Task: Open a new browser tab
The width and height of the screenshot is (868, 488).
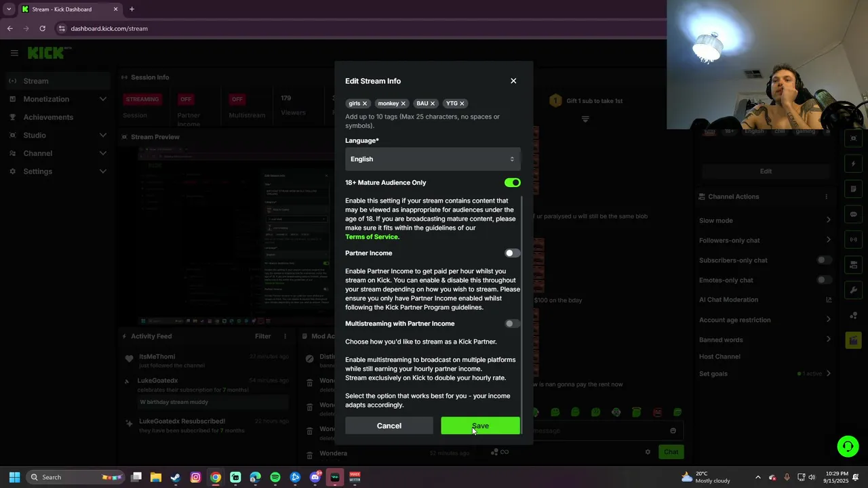Action: (132, 9)
